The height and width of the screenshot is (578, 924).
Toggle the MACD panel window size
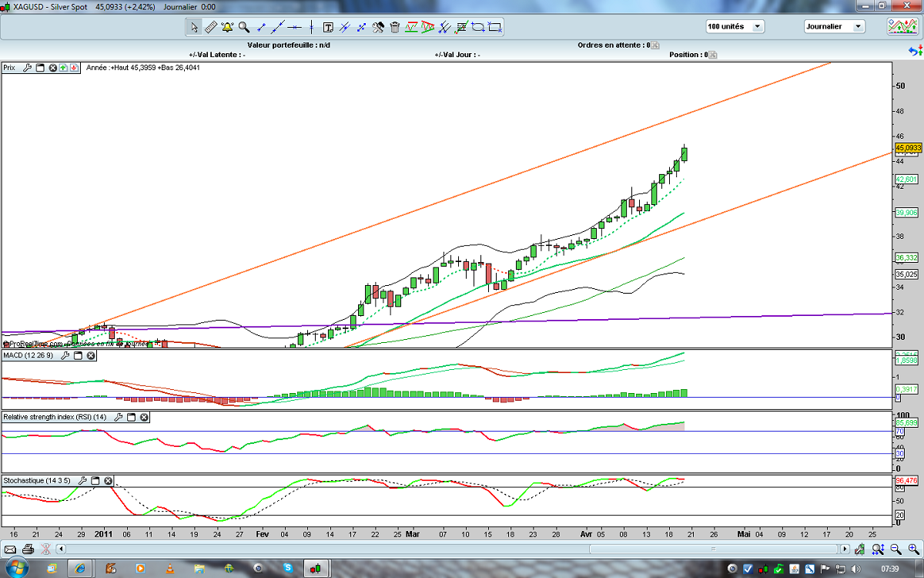pyautogui.click(x=77, y=355)
